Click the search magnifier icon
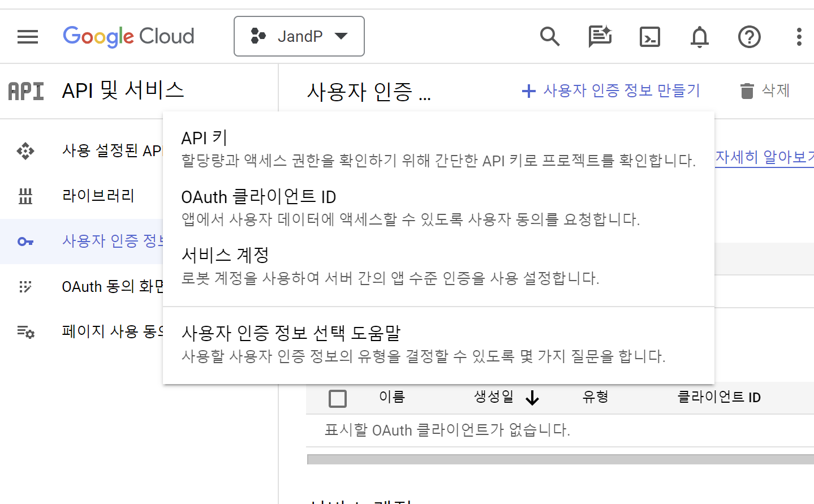 [x=550, y=37]
